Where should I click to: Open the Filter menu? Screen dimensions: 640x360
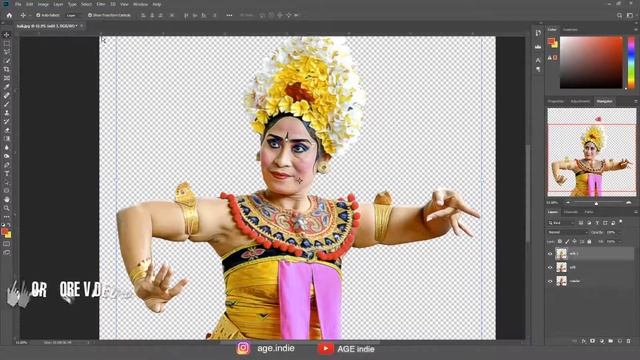click(101, 4)
